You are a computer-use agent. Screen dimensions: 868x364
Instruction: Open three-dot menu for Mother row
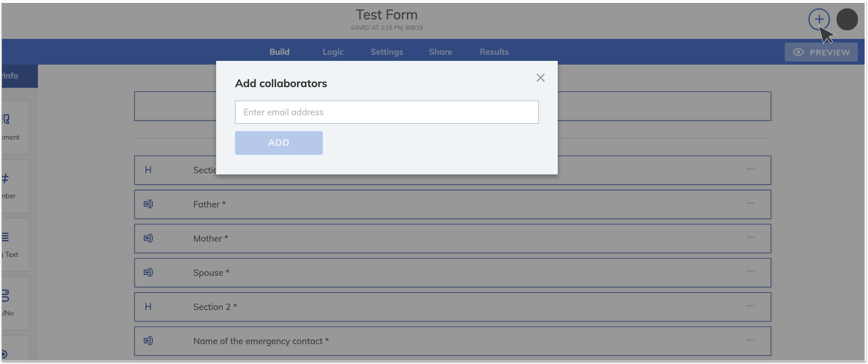coord(750,237)
